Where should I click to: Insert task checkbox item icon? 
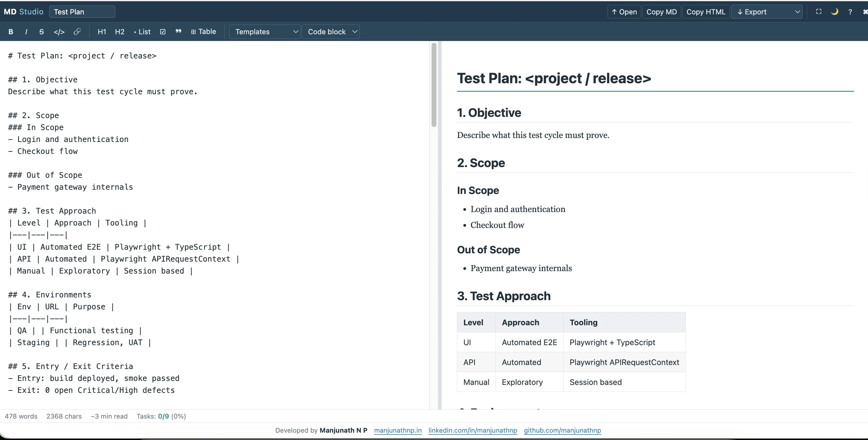163,32
